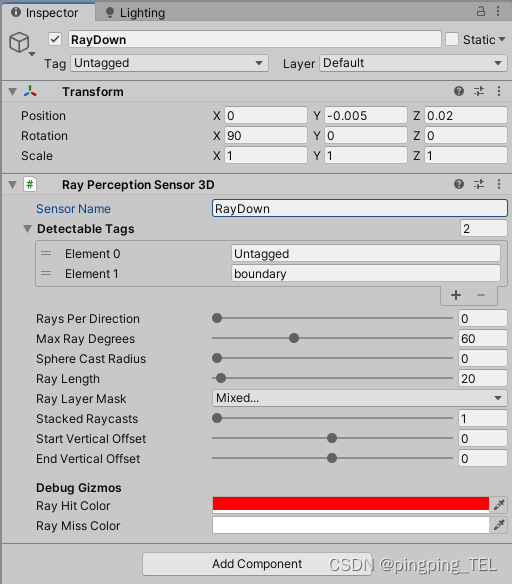This screenshot has width=512, height=584.
Task: Open Ray Perception Sensor 3D three-dot menu
Action: (x=499, y=184)
